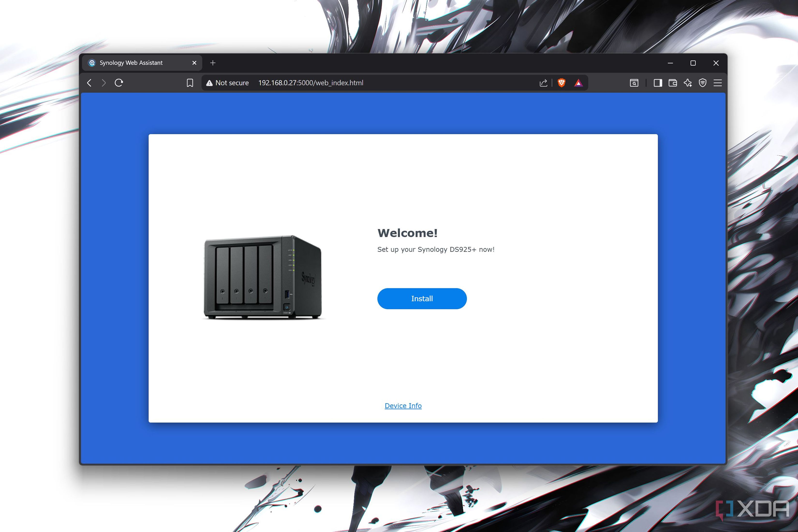Click the 'Set up your Synology DS925+ now!' text

pos(436,249)
